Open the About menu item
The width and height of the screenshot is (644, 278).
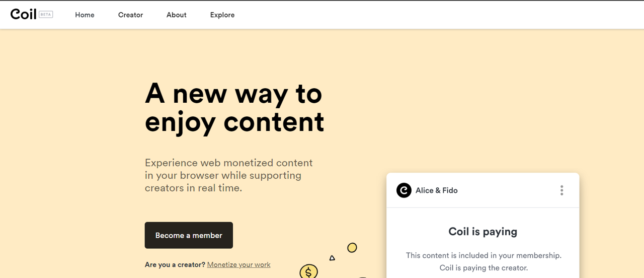[177, 15]
